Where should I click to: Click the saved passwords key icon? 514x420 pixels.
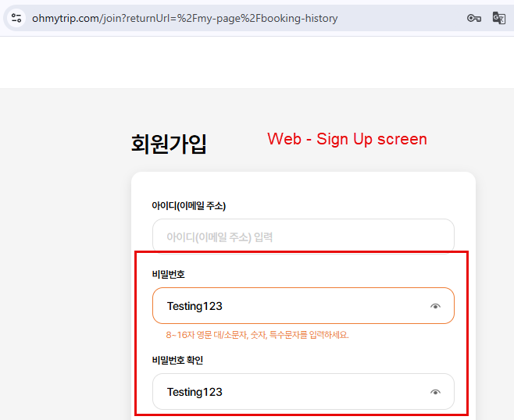point(474,18)
